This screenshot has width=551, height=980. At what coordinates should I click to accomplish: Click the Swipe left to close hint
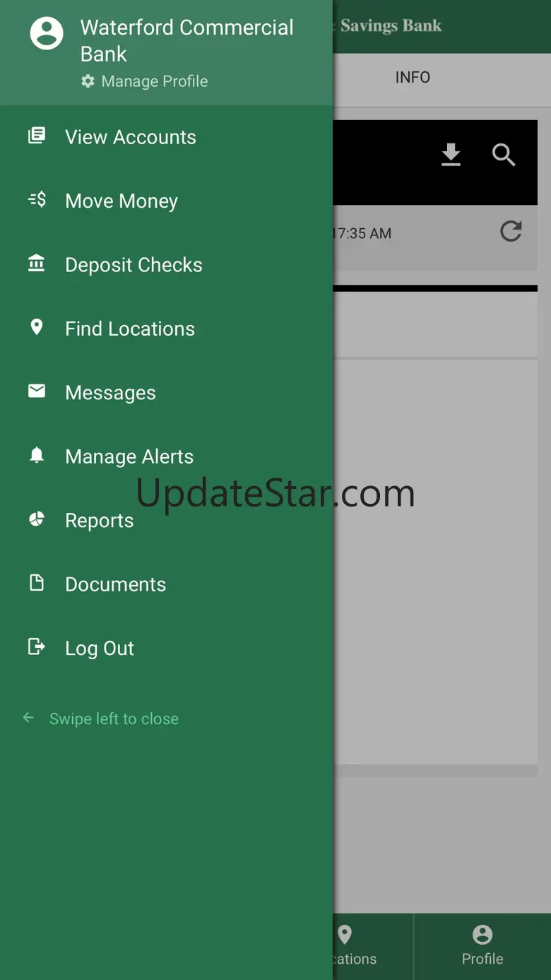tap(114, 719)
